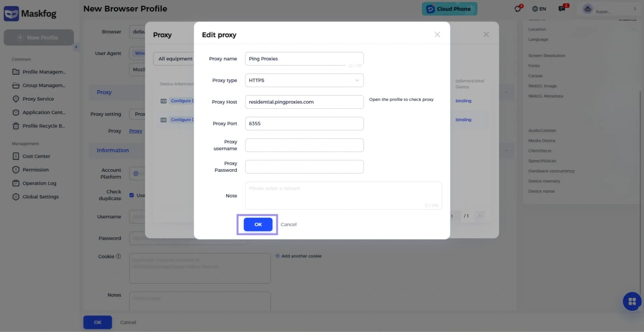Open messages via the chat bubble icon
This screenshot has height=332, width=644.
click(562, 8)
